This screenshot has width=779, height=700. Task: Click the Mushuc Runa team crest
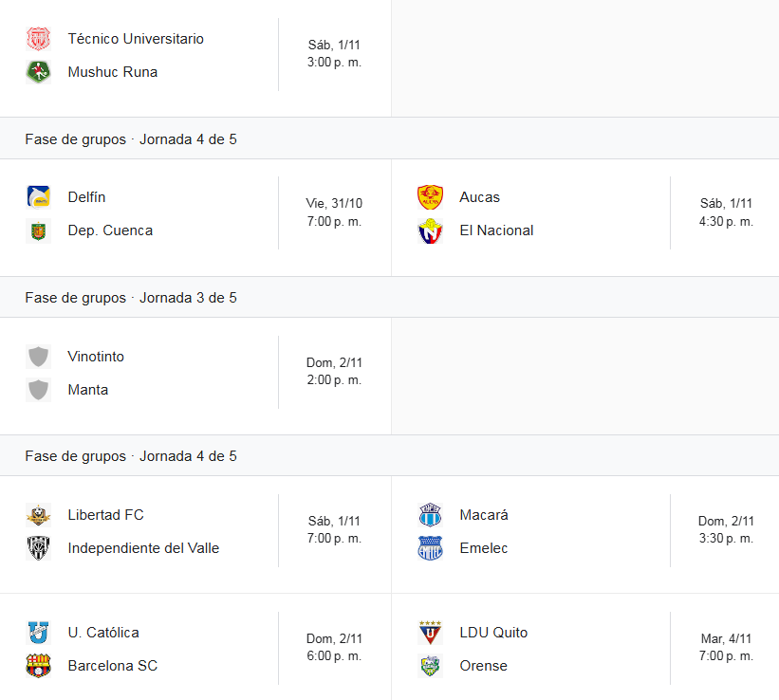(x=38, y=72)
